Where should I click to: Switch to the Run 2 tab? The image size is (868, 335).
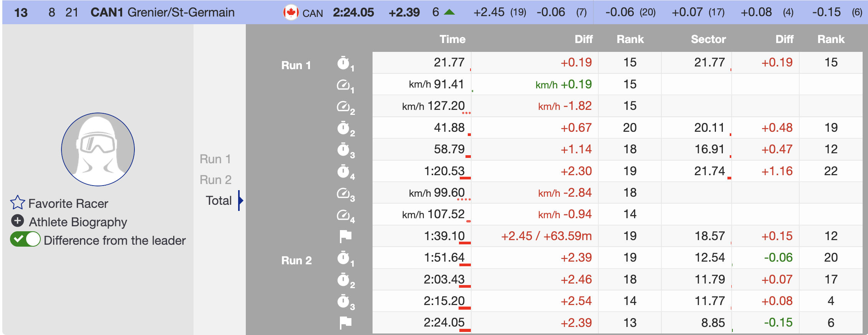215,180
